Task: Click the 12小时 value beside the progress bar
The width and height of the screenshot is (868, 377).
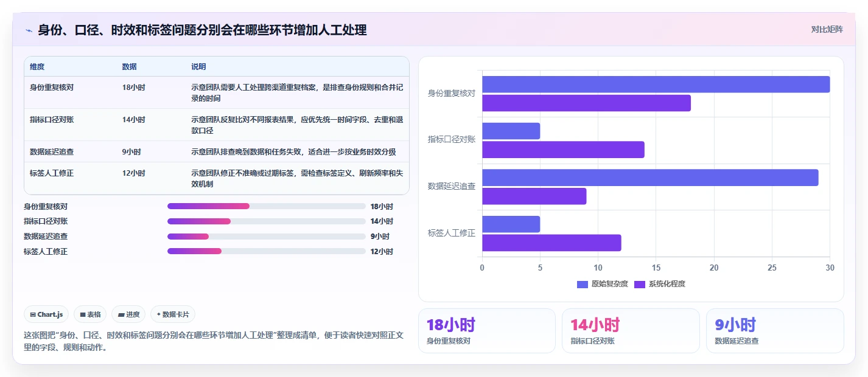Action: [382, 252]
